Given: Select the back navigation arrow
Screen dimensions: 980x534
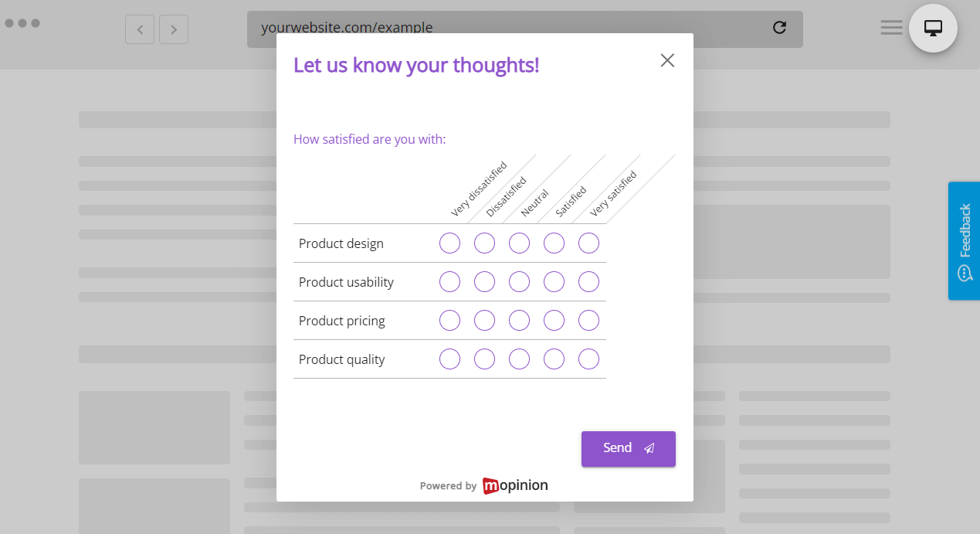Looking at the screenshot, I should [x=140, y=29].
